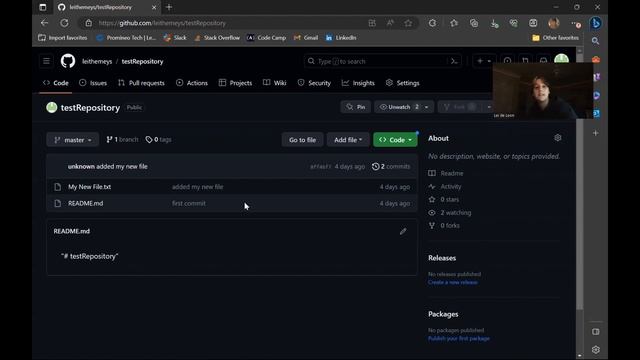View the 0 forks link
This screenshot has width=640, height=360.
point(444,226)
